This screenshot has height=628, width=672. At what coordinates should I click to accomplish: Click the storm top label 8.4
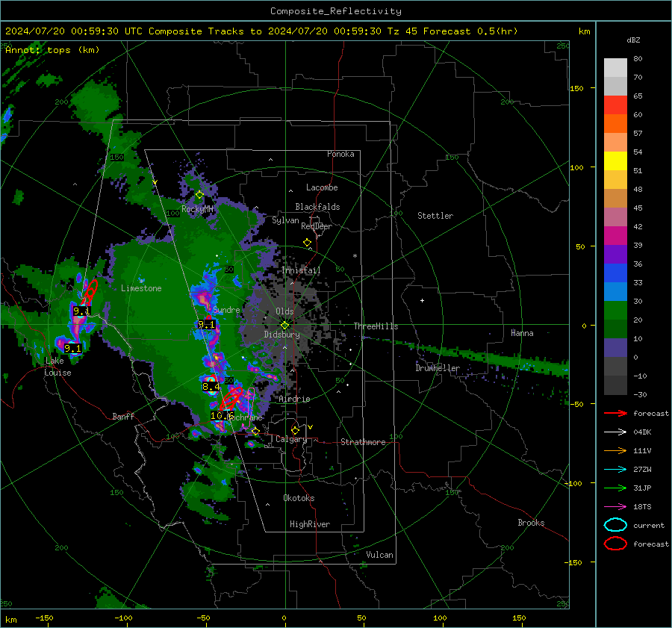[x=211, y=387]
